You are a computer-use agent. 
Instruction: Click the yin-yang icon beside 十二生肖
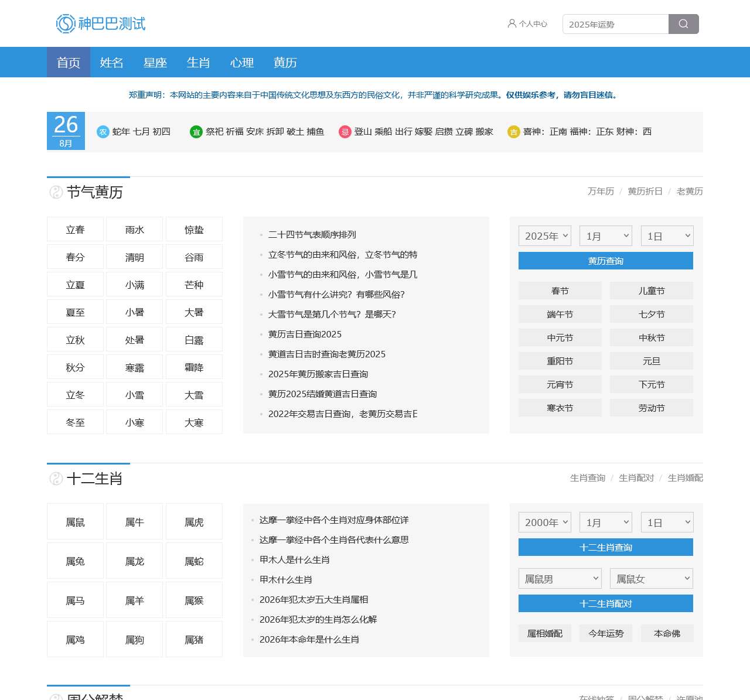(x=54, y=479)
